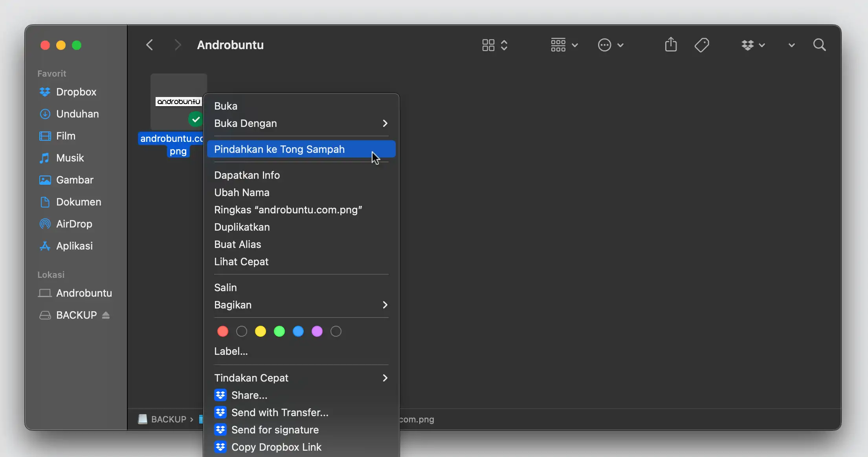Open the Musik folder in sidebar
The width and height of the screenshot is (868, 457).
(70, 158)
